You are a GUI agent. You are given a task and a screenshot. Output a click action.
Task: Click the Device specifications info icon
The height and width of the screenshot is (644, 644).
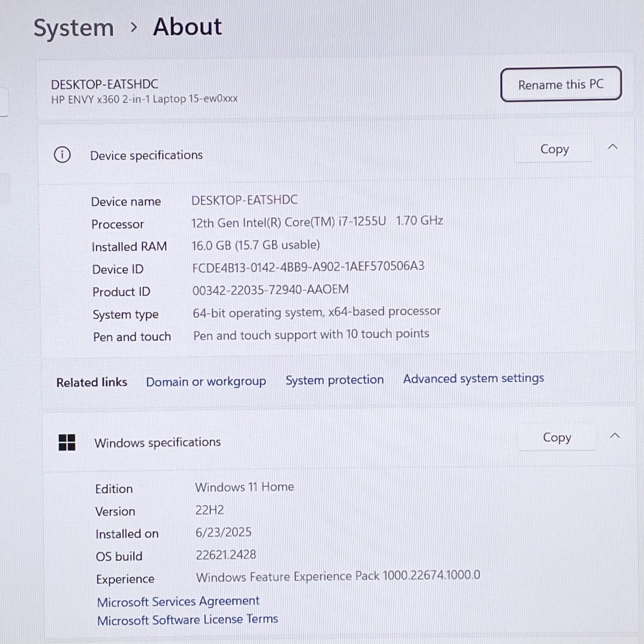[63, 155]
